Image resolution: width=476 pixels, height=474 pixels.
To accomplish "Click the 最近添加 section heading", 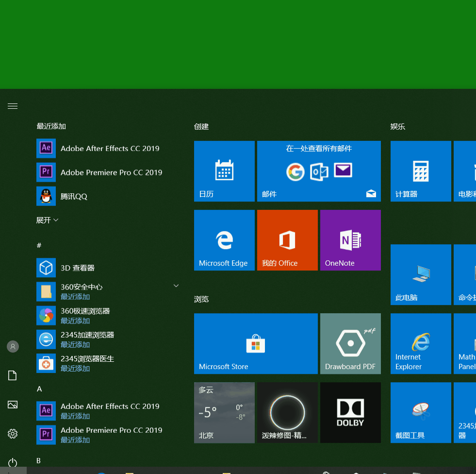I will click(x=51, y=126).
